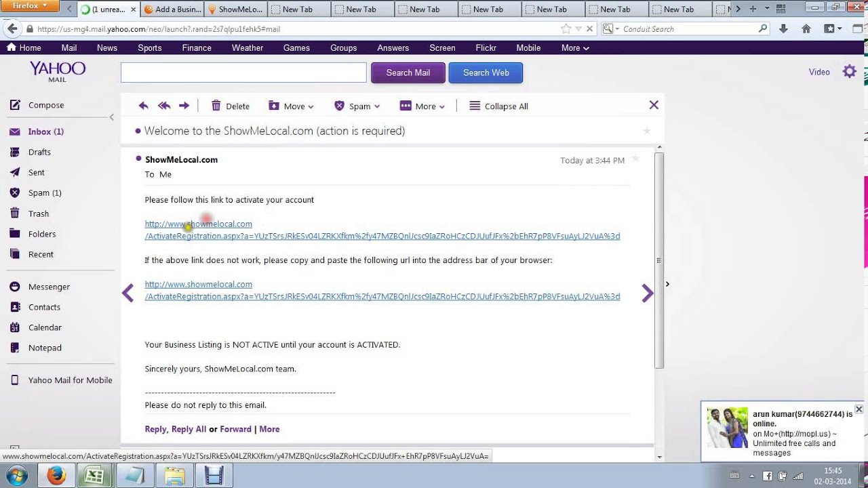Click the first showmelocal.com activation link
This screenshot has width=868, height=488.
click(x=382, y=230)
